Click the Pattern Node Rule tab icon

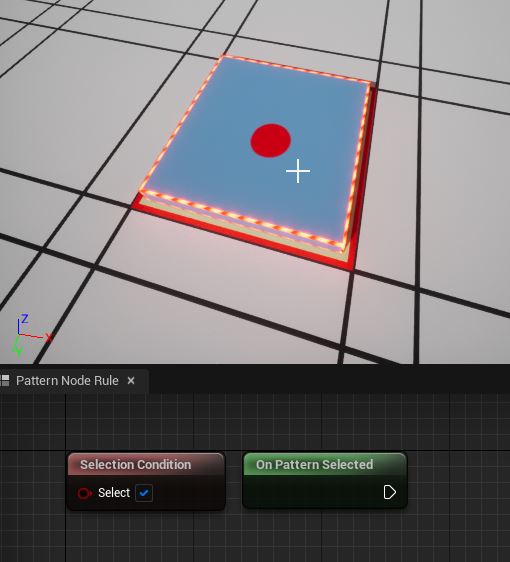[x=5, y=381]
